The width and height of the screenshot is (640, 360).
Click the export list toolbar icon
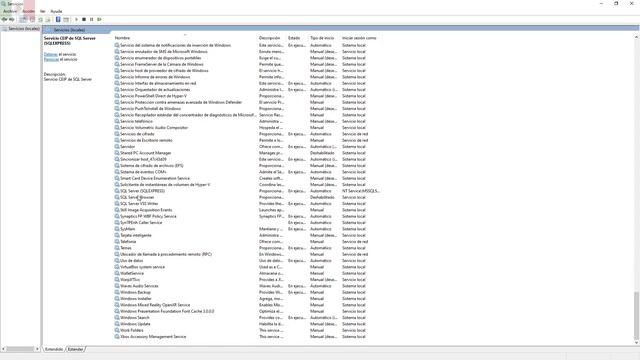point(48,19)
